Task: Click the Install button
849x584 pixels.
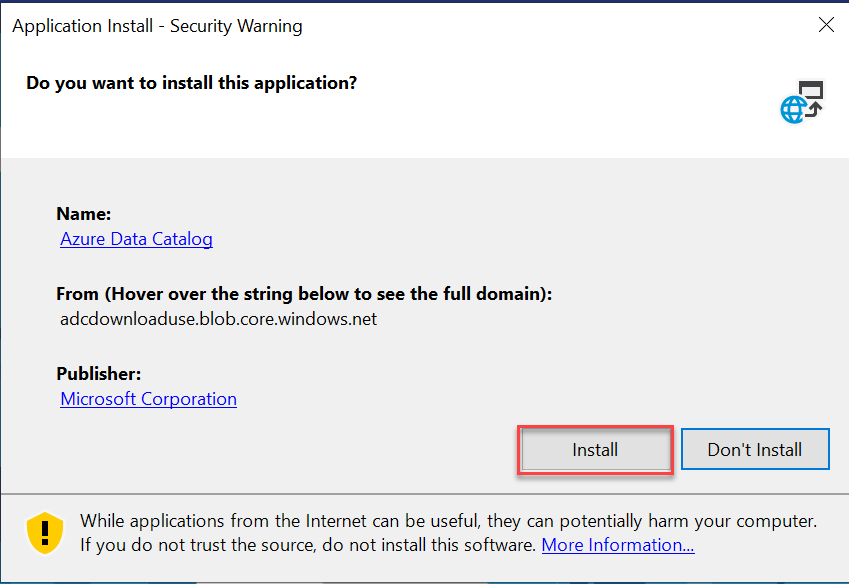Action: click(595, 450)
